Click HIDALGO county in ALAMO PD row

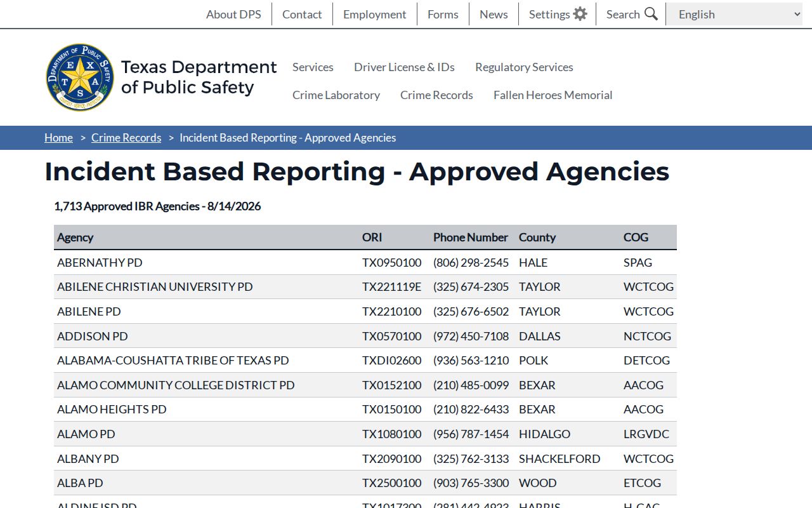click(544, 434)
